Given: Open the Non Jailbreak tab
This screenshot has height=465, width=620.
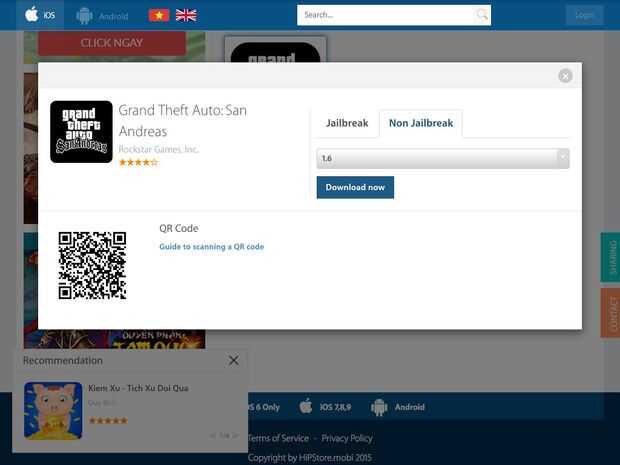Looking at the screenshot, I should pos(421,123).
